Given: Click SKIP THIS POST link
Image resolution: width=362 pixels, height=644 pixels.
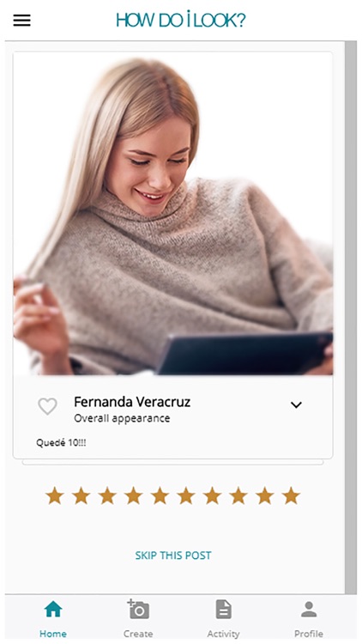Looking at the screenshot, I should 173,556.
